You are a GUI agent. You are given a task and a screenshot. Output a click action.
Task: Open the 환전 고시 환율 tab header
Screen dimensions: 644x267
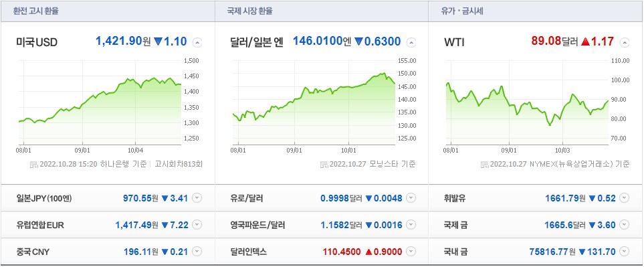35,11
